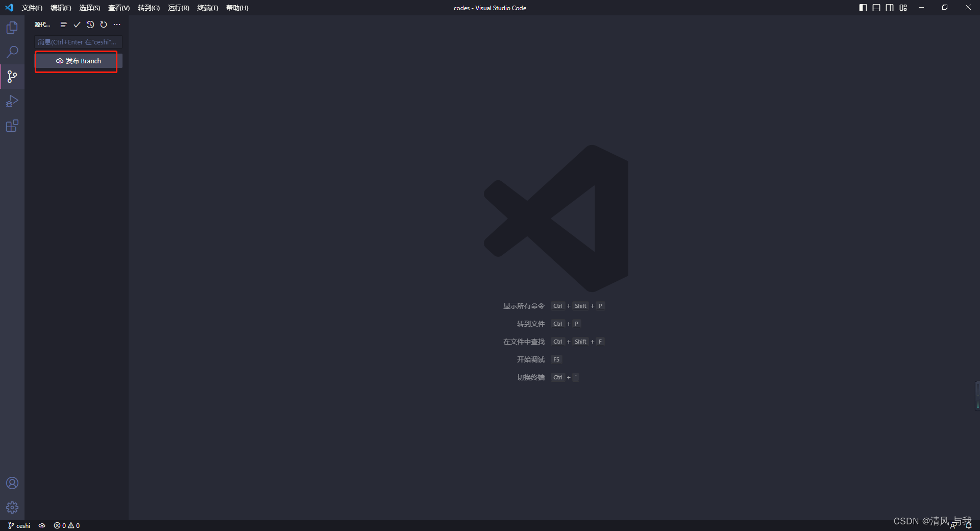The width and height of the screenshot is (980, 531).
Task: Toggle the bottom panel layout icon
Action: coord(876,8)
